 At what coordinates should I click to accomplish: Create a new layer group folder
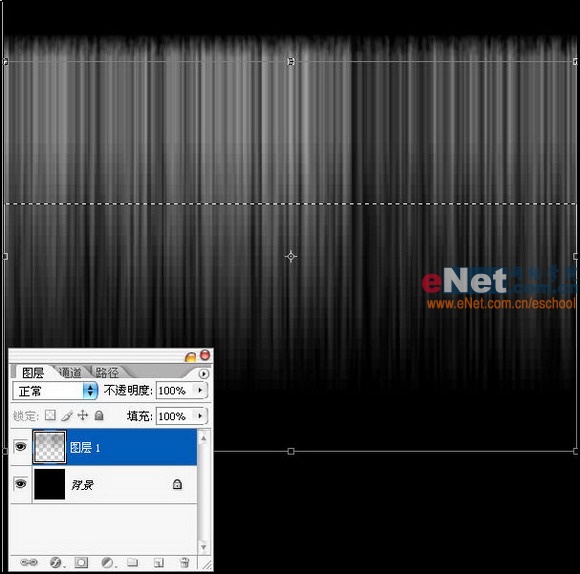point(132,563)
